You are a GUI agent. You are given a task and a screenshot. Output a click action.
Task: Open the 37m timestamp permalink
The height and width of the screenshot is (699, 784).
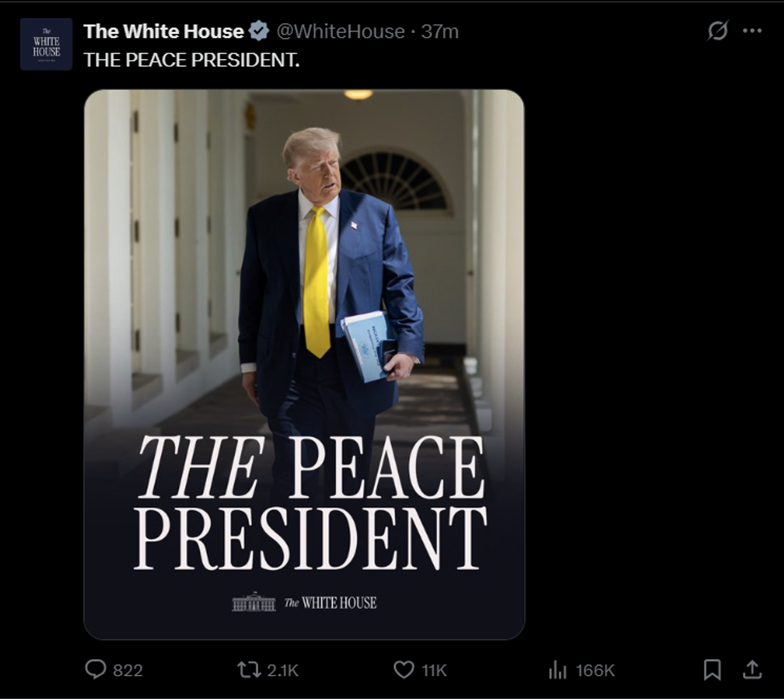pos(440,31)
